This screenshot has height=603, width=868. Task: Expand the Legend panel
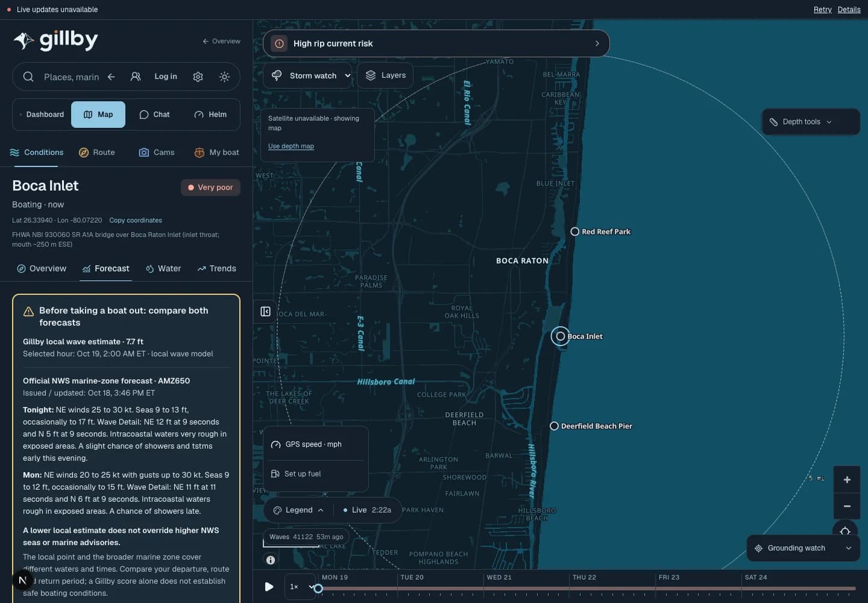(x=298, y=510)
